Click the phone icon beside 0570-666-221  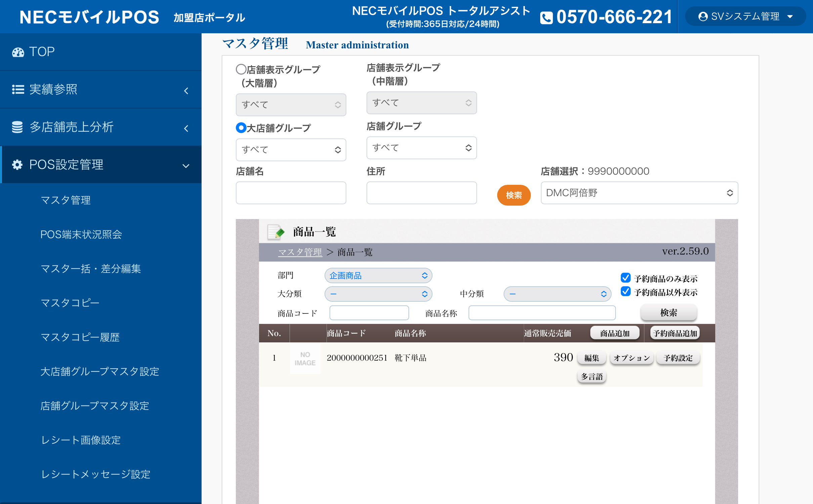click(546, 17)
